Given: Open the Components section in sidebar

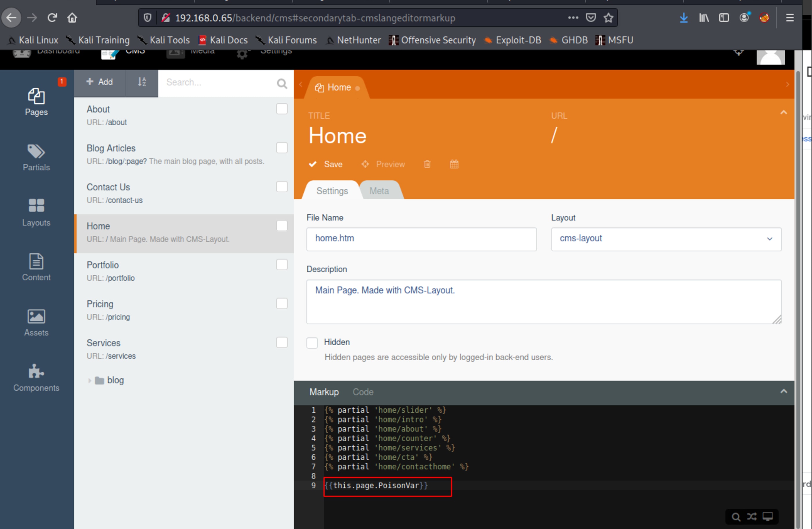Looking at the screenshot, I should point(36,378).
